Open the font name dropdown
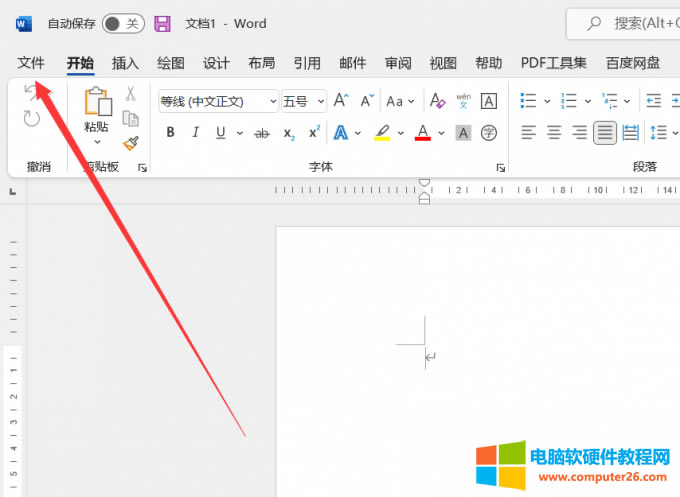Screen dimensions: 680x497 pos(272,101)
